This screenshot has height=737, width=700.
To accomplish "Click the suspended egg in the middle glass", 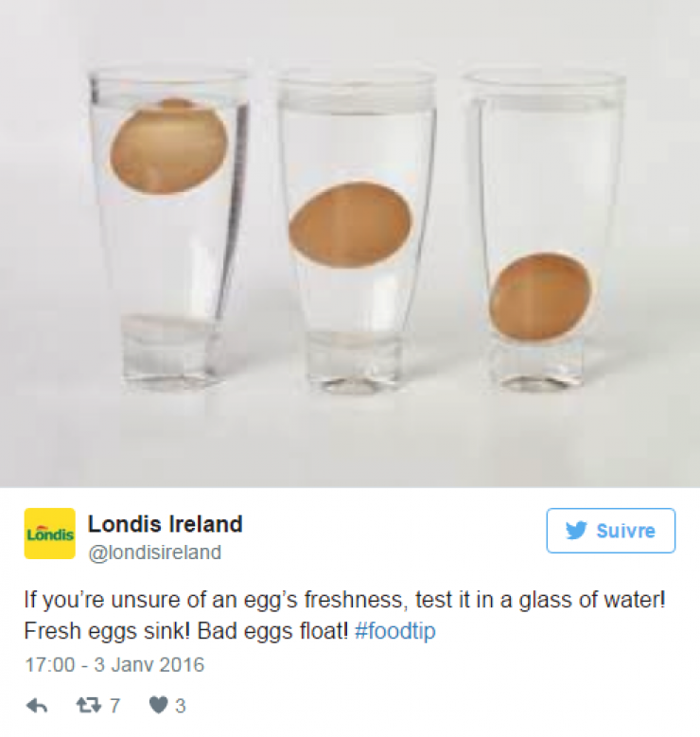I will [x=351, y=224].
